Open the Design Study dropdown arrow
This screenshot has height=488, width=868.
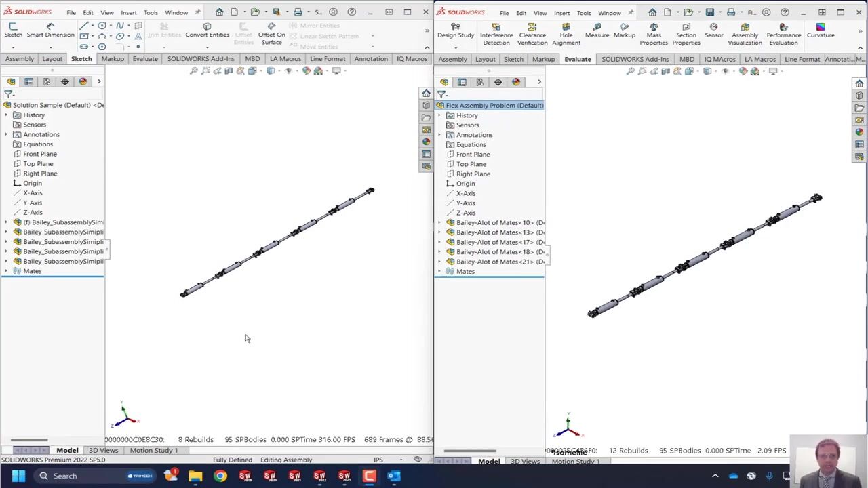coord(456,47)
